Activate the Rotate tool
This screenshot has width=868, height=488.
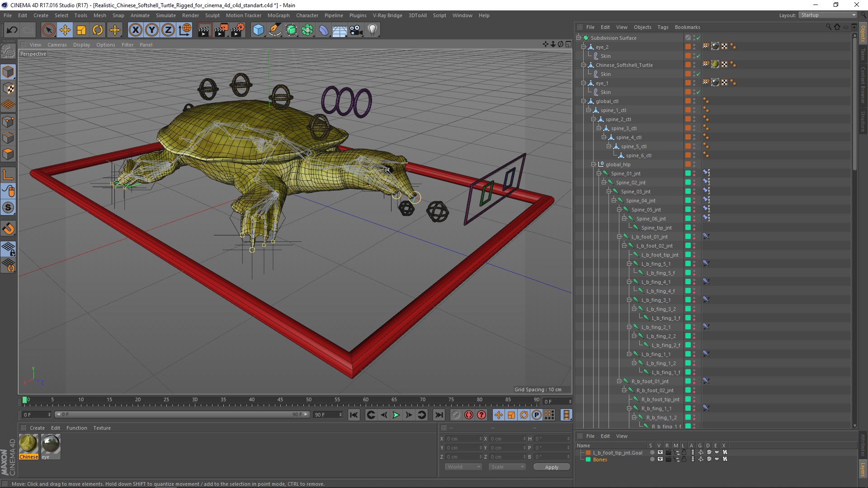pos(98,30)
